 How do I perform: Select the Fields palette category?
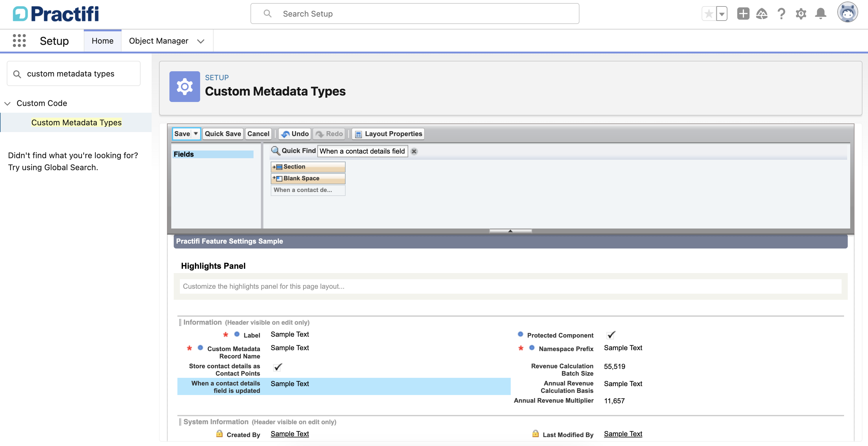pyautogui.click(x=213, y=154)
